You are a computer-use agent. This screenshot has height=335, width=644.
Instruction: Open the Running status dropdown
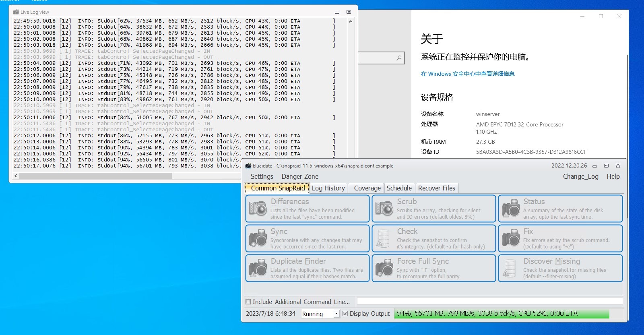click(336, 314)
